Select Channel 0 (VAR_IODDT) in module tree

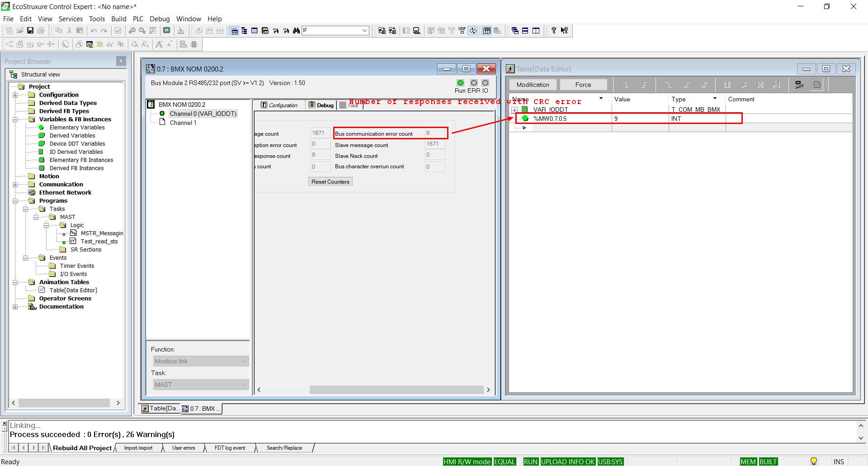pyautogui.click(x=203, y=114)
